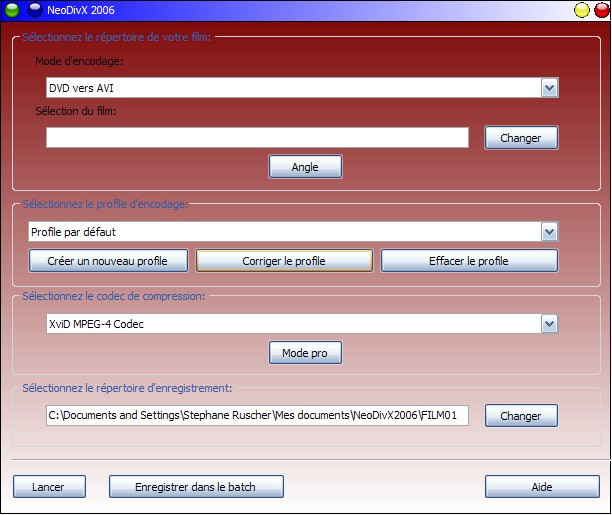Click the 'Mode d'encodage:' label
This screenshot has width=612, height=515.
pyautogui.click(x=79, y=61)
